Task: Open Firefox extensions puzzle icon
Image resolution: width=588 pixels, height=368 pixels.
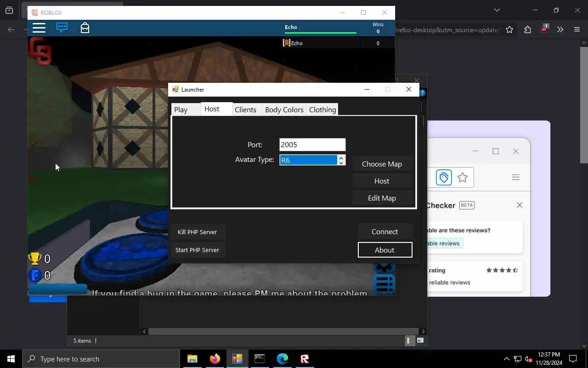Action: point(527,29)
